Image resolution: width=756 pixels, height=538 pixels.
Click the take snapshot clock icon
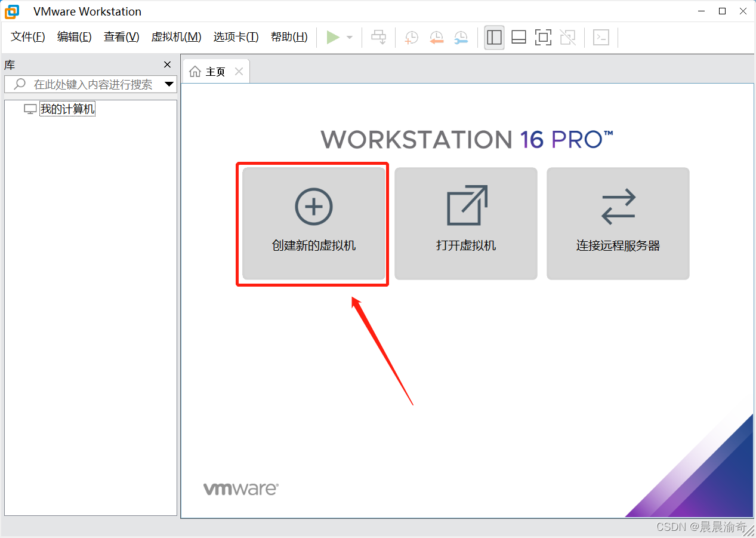tap(411, 37)
